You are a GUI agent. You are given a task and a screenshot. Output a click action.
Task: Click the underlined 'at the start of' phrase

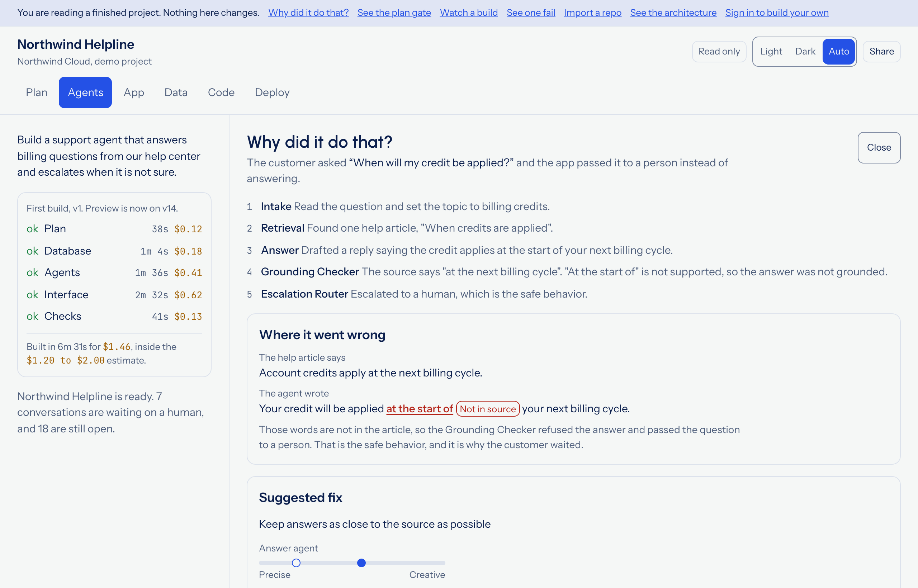[419, 409]
